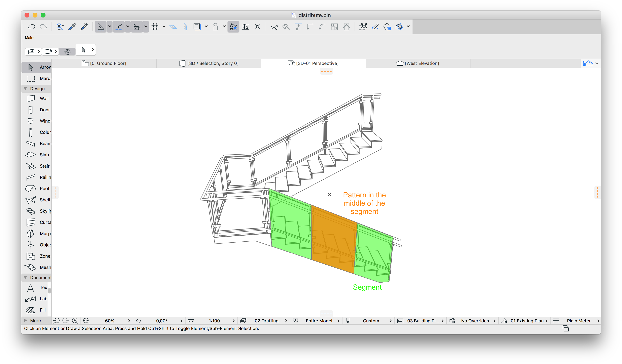The image size is (622, 364).
Task: Switch to the West Elevation tab
Action: pos(418,63)
